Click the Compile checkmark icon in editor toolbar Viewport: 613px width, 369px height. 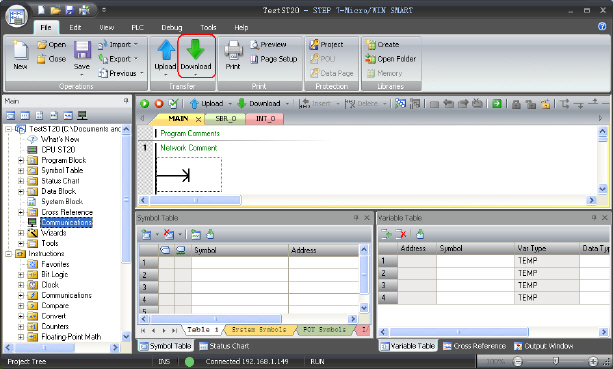point(173,104)
